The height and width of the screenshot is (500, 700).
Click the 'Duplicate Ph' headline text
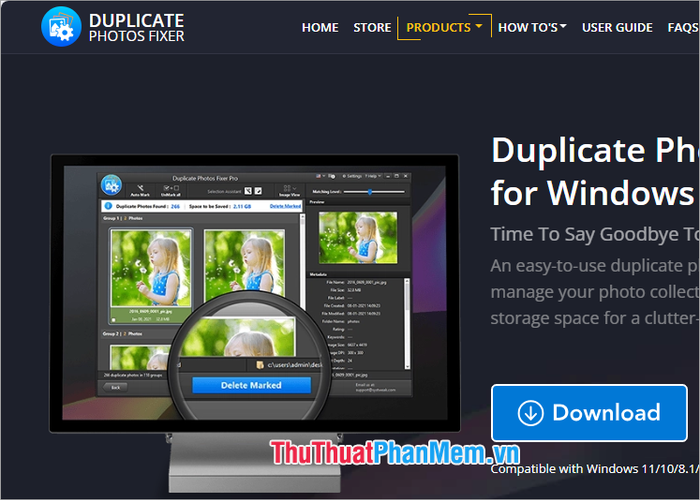595,150
